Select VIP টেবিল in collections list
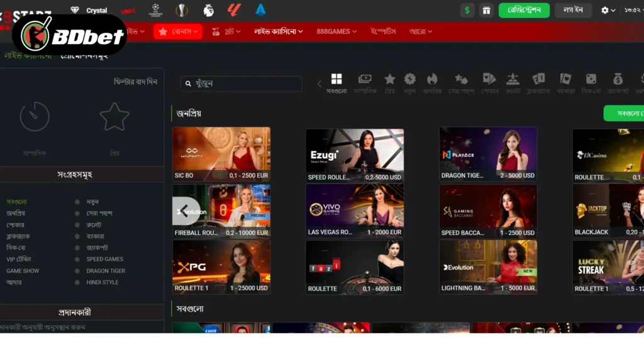The image size is (644, 338). (18, 259)
